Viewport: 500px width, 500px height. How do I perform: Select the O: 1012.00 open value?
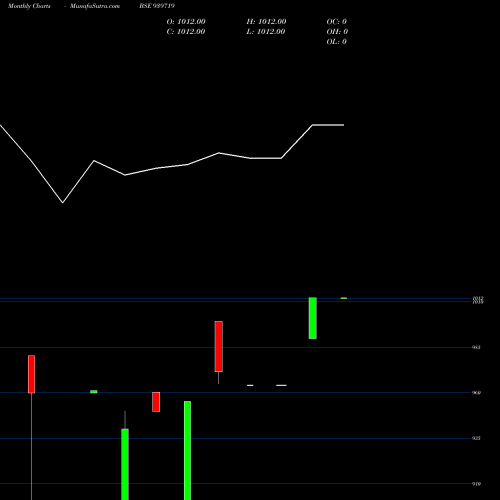[186, 22]
